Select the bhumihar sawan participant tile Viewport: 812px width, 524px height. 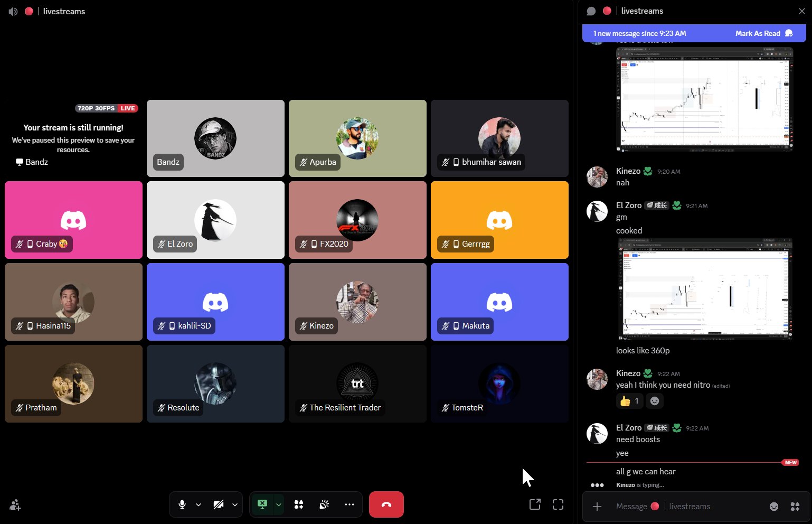click(499, 138)
